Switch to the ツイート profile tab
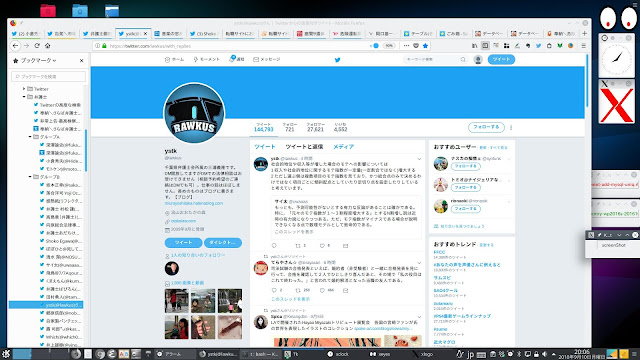640x360 pixels. 264,147
